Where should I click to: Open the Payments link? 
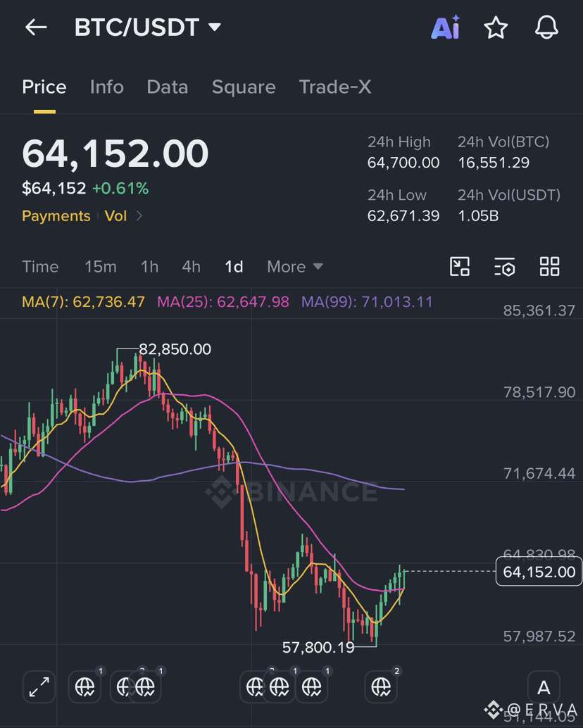[56, 216]
